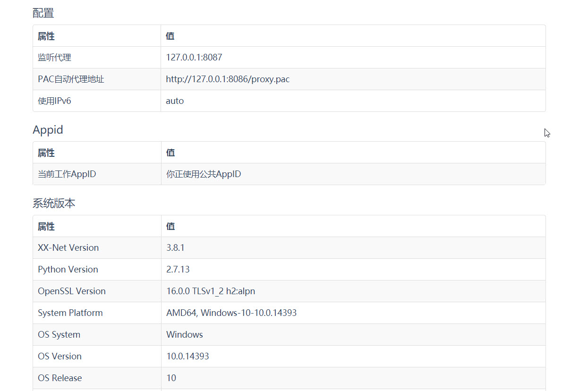Click the Appid section heading
This screenshot has height=391, width=588.
tap(48, 130)
